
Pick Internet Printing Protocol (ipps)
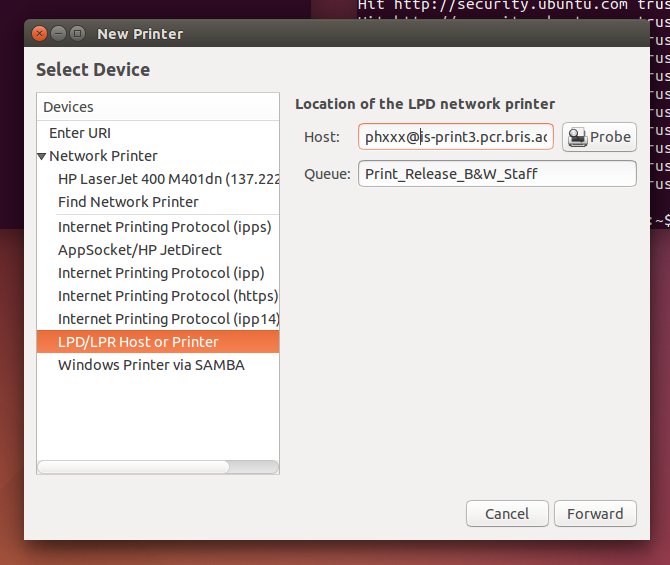[164, 226]
